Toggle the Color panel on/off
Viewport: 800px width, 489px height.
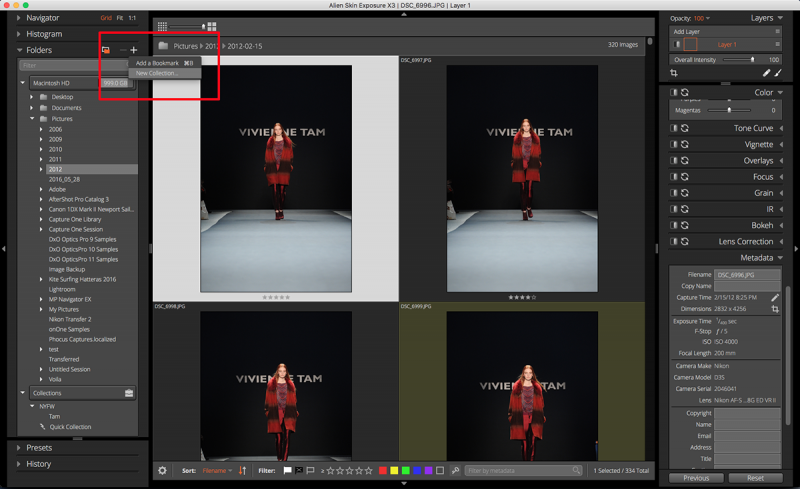674,92
